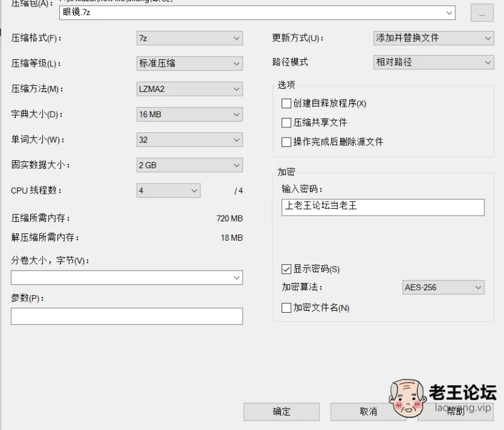Open the 更新方式 添加并替换文件 dropdown
This screenshot has width=504, height=430.
(x=433, y=38)
